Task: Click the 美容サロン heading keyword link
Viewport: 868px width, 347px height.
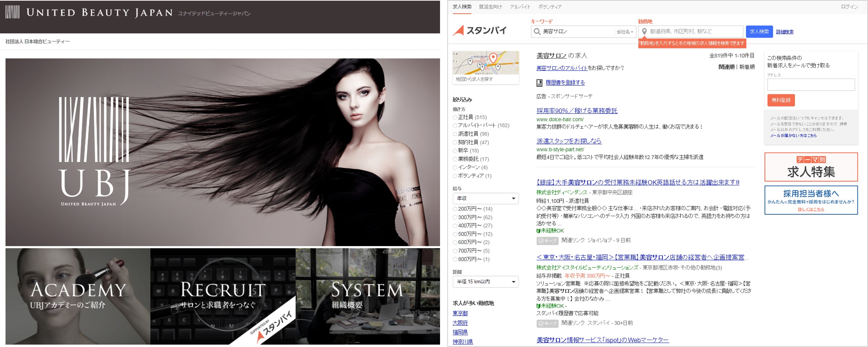Action: tap(551, 56)
